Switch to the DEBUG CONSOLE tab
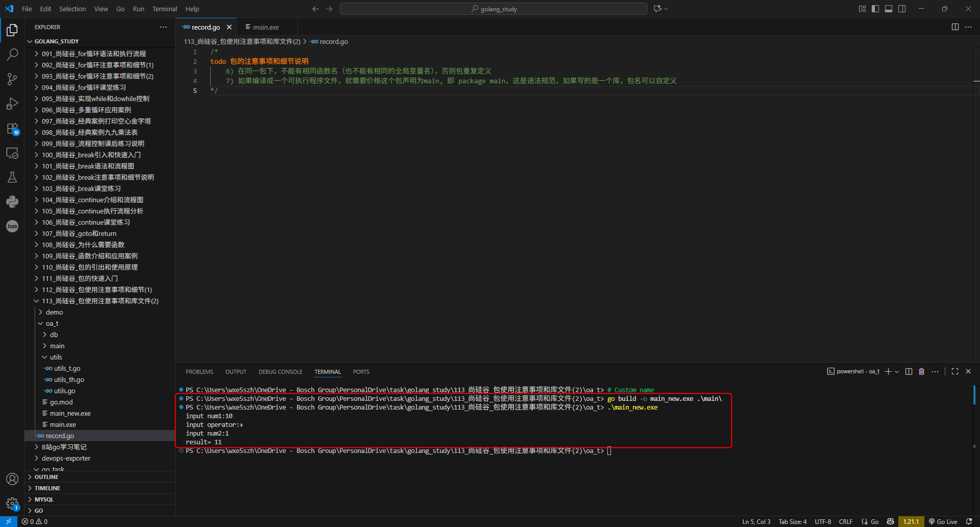Image resolution: width=980 pixels, height=527 pixels. (x=280, y=372)
